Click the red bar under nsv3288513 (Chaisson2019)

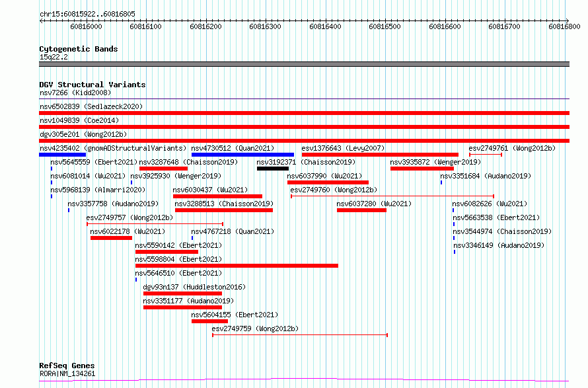(x=224, y=210)
